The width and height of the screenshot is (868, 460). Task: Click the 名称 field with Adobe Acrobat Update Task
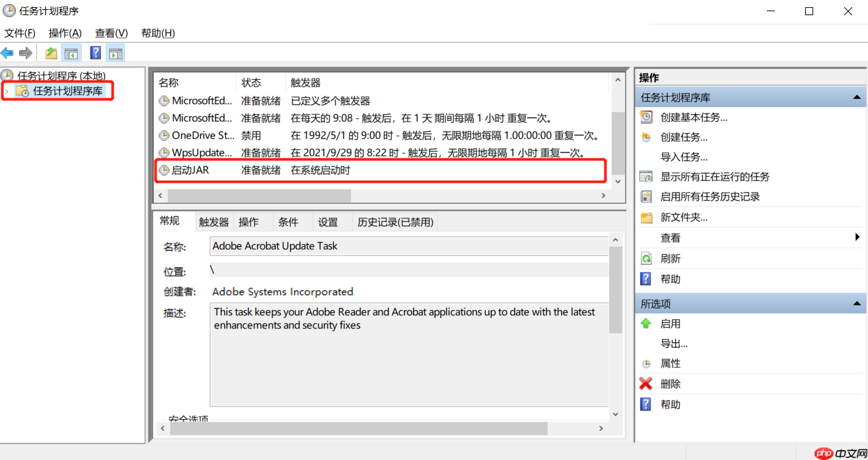(409, 246)
